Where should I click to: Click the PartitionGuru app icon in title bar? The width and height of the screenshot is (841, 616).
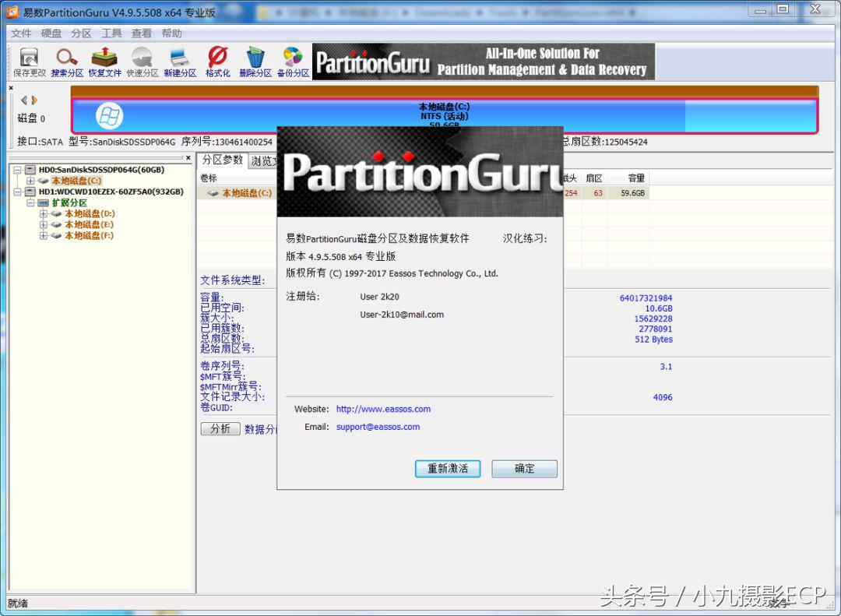[12, 12]
